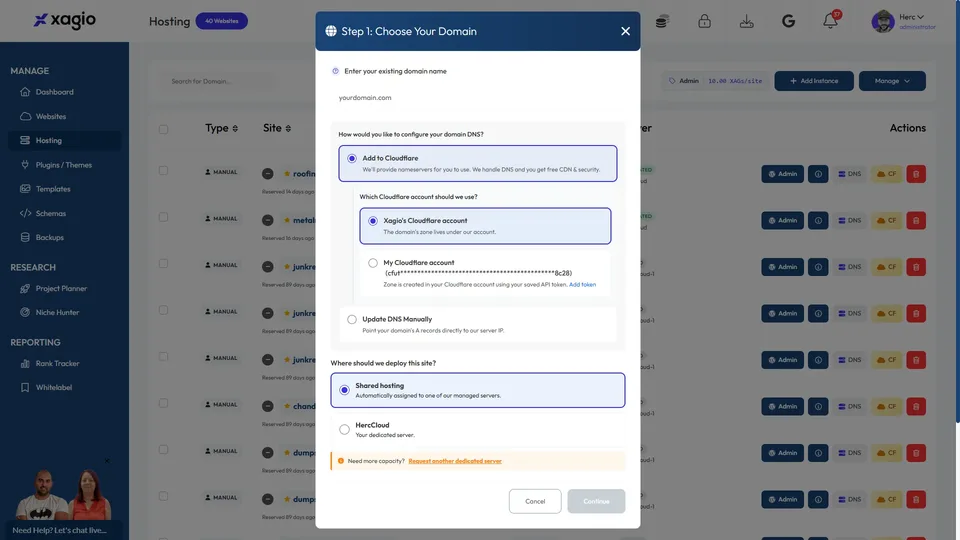
Task: Click the 40 Websites badge
Action: (x=222, y=21)
